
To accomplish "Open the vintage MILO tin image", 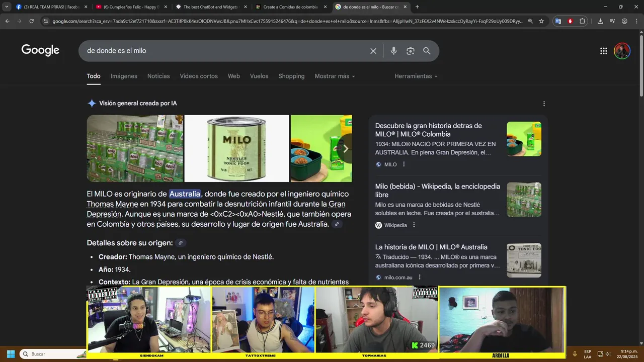I will tap(236, 148).
